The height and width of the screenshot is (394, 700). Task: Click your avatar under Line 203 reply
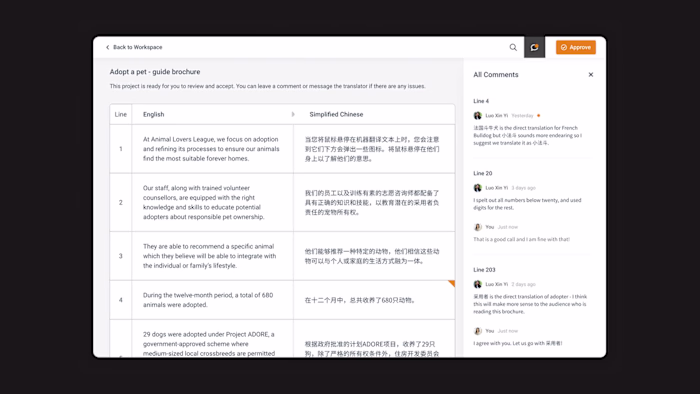click(477, 331)
